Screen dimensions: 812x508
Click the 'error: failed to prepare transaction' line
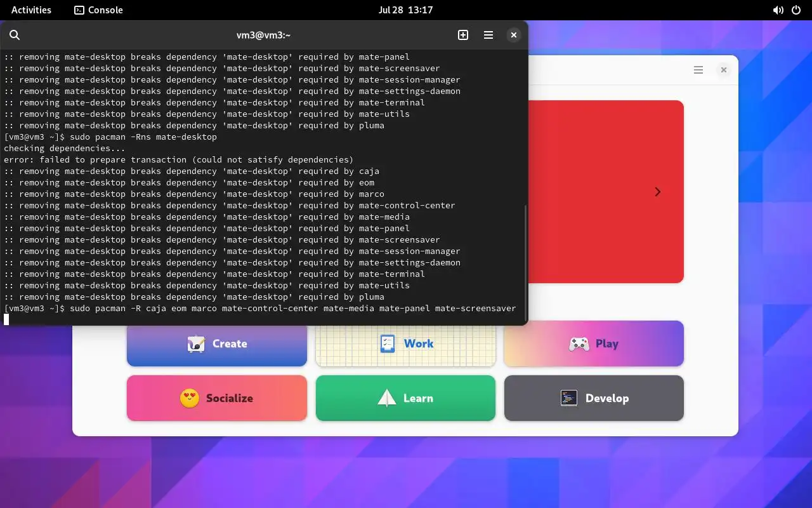click(x=179, y=159)
